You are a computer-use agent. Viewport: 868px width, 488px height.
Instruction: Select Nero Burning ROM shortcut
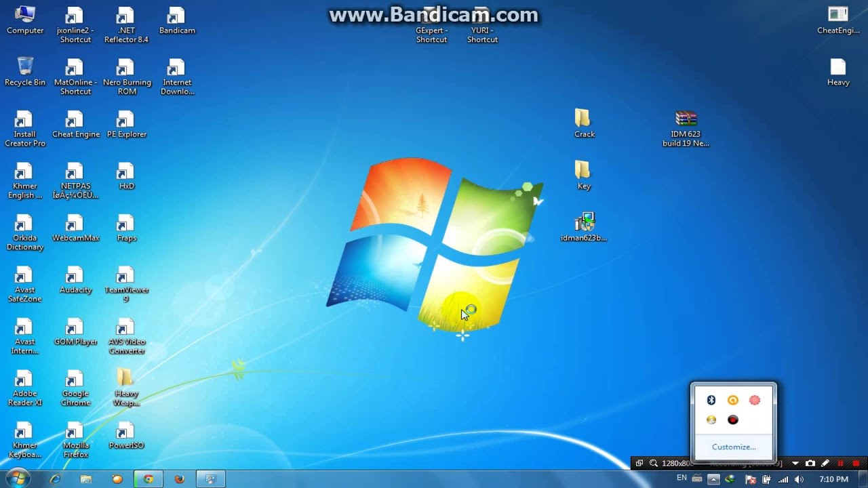pos(127,77)
